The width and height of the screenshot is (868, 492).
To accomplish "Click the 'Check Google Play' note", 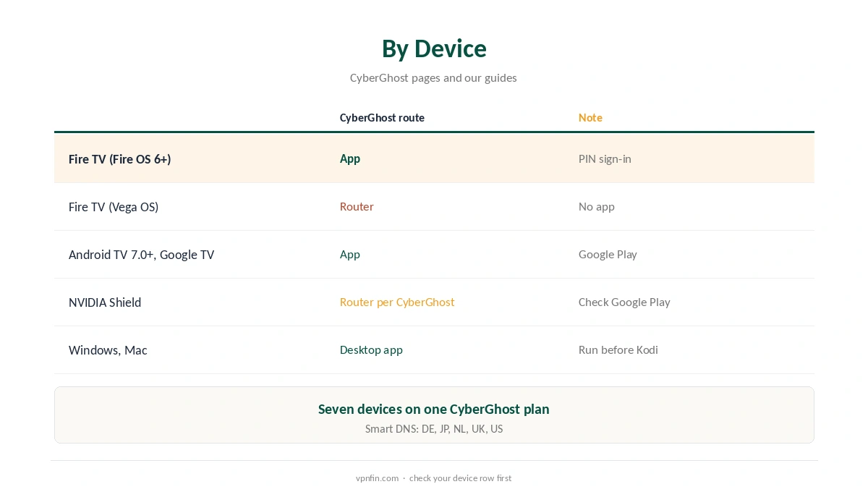I will (x=624, y=302).
